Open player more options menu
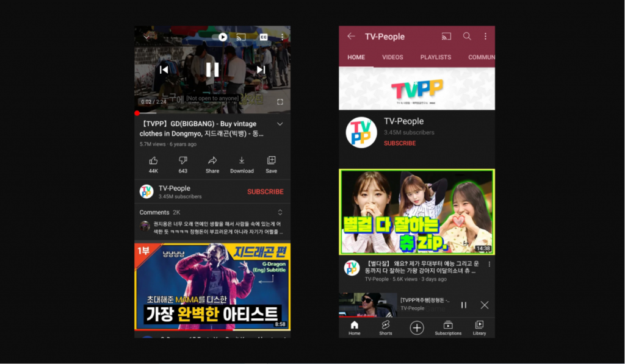The width and height of the screenshot is (625, 364). tap(282, 37)
